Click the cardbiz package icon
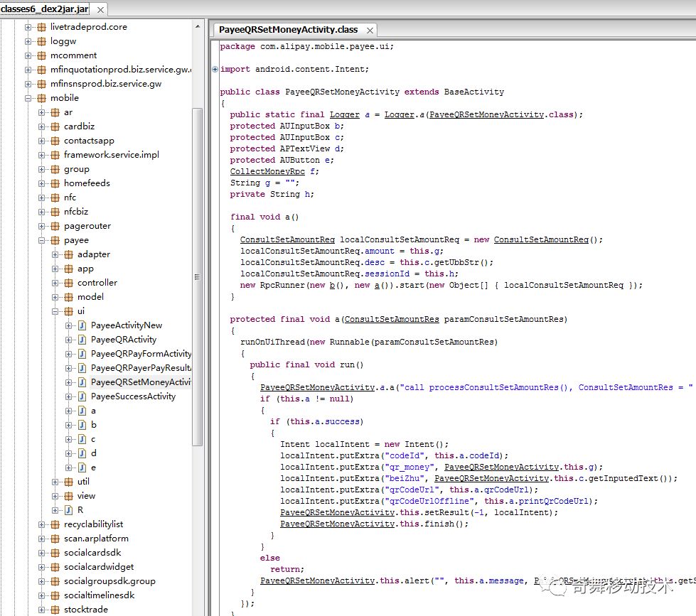696x616 pixels. (x=55, y=126)
